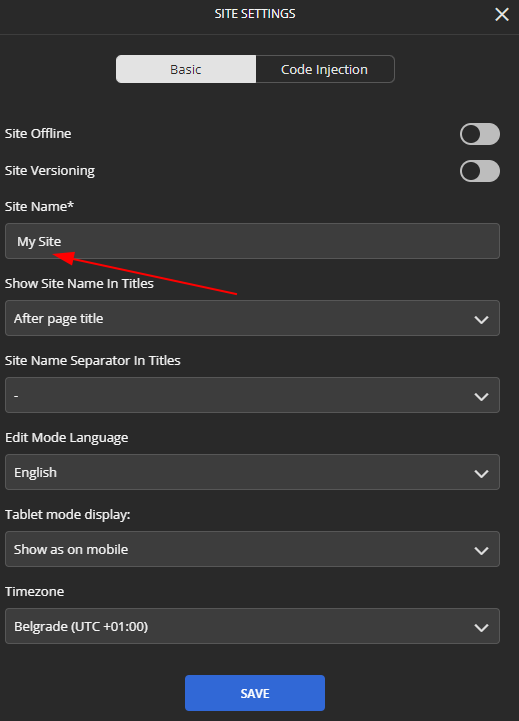The width and height of the screenshot is (519, 721).
Task: Click the Site Name input field
Action: coord(252,241)
